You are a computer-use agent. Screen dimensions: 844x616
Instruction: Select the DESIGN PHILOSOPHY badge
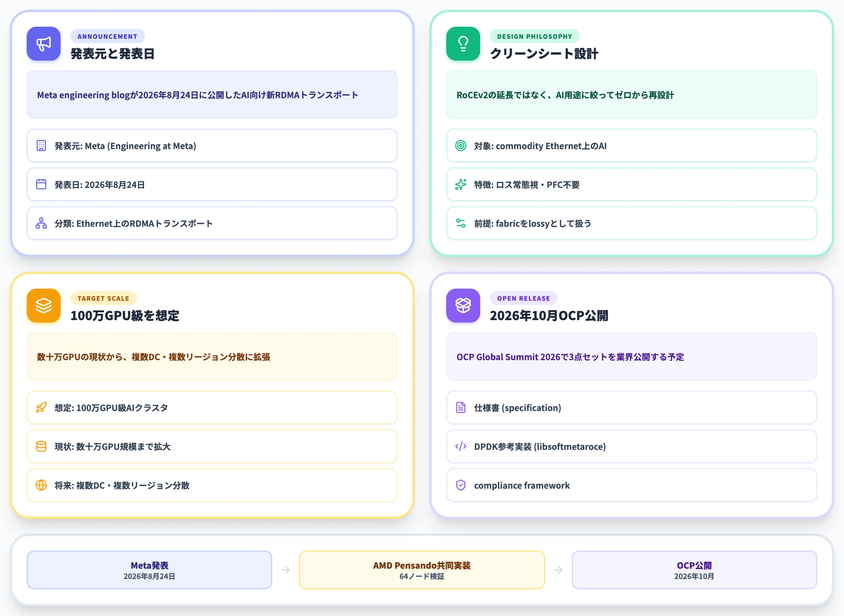coord(534,37)
